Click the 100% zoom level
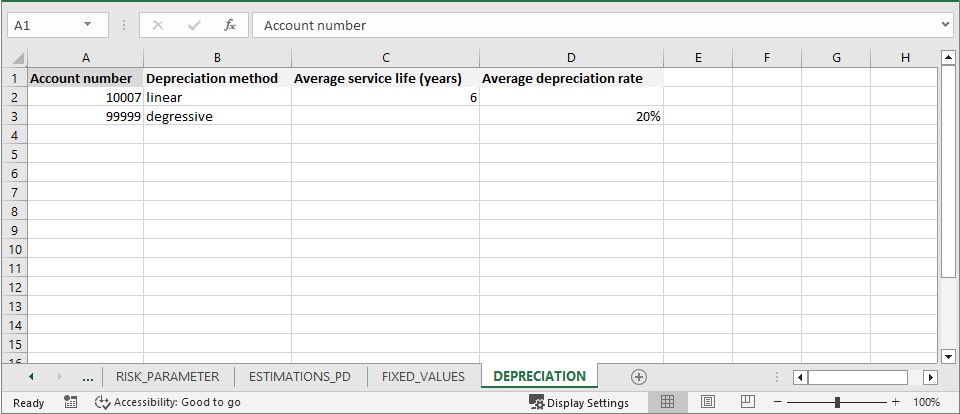This screenshot has width=960, height=414. click(926, 402)
